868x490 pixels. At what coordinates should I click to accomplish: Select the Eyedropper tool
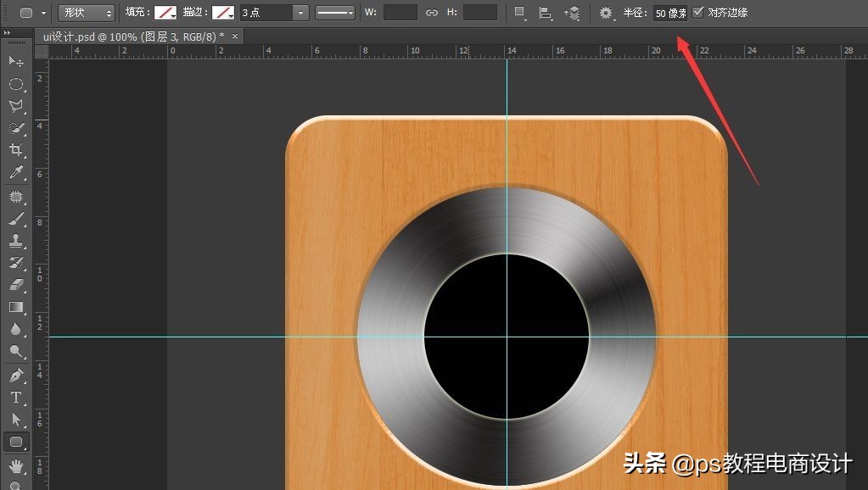[17, 172]
